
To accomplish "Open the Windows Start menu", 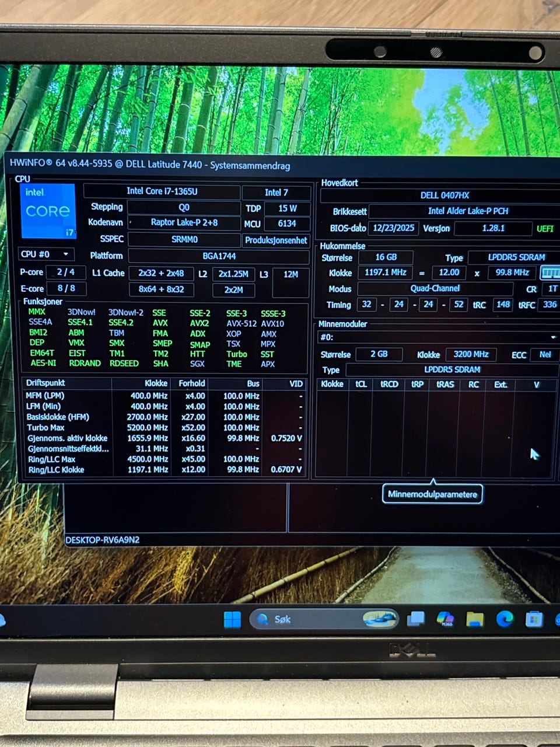I will point(232,619).
